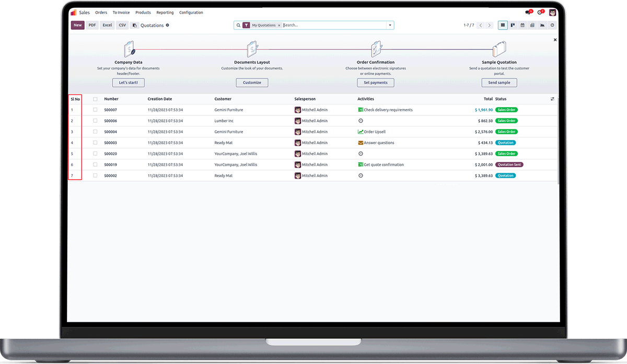The image size is (627, 364).
Task: Open column settings adjust icon
Action: [x=553, y=99]
